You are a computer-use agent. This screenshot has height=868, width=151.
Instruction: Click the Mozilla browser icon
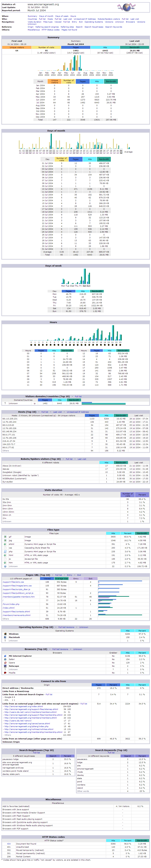coord(5,673)
